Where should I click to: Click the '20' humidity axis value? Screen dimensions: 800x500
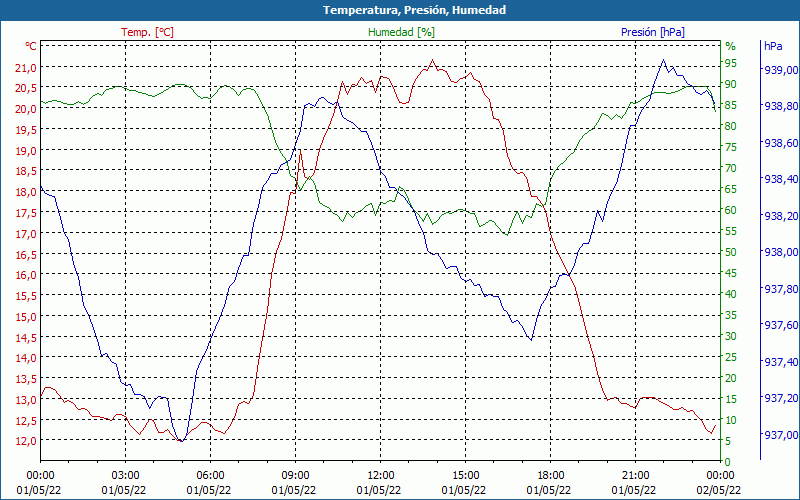[x=731, y=378]
